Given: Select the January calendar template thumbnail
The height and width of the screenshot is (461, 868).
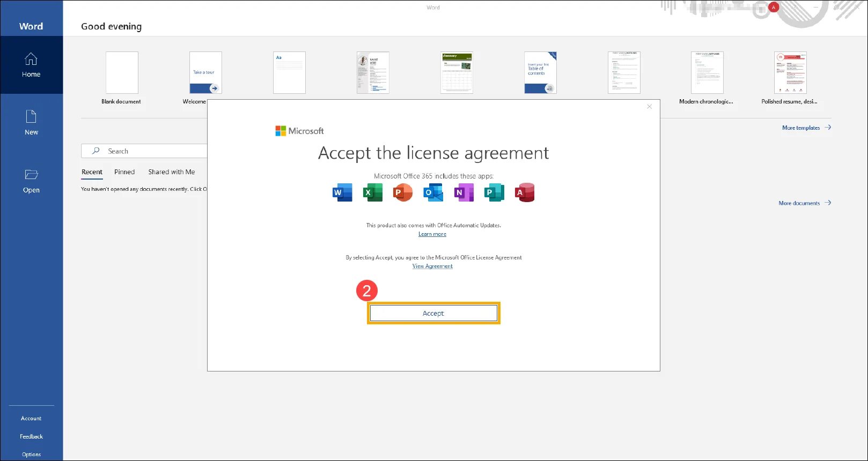Looking at the screenshot, I should (x=457, y=73).
